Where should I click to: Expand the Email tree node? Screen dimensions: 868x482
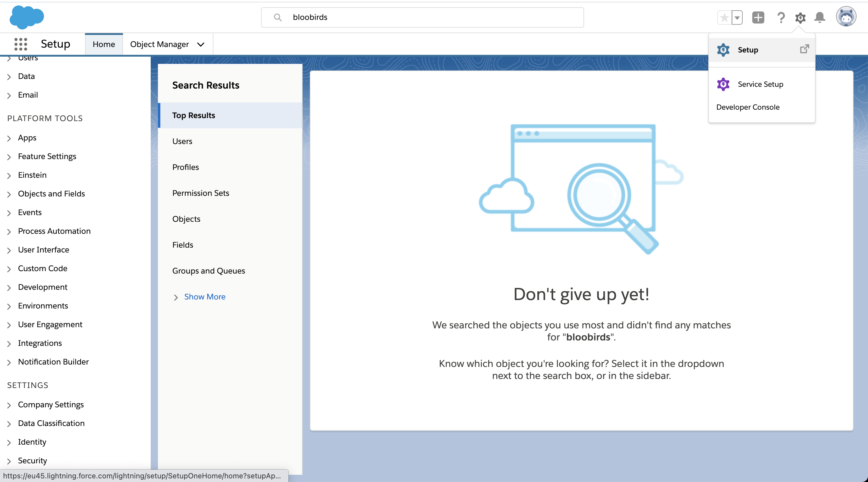click(9, 96)
